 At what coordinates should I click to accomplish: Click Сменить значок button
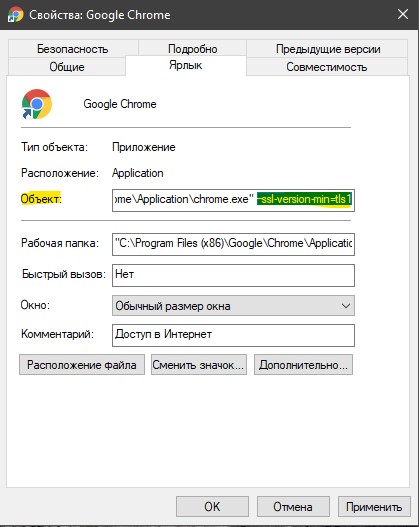[199, 365]
